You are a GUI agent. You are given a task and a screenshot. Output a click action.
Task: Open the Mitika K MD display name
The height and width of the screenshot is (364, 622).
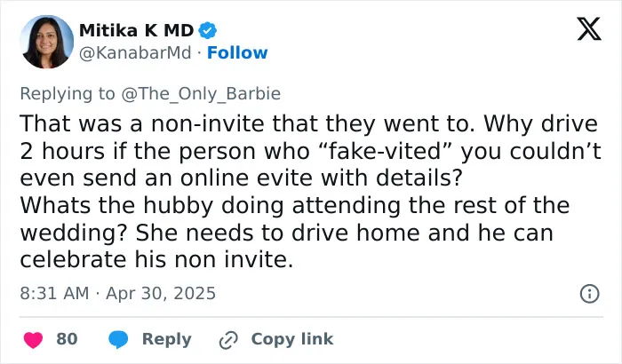pos(137,30)
